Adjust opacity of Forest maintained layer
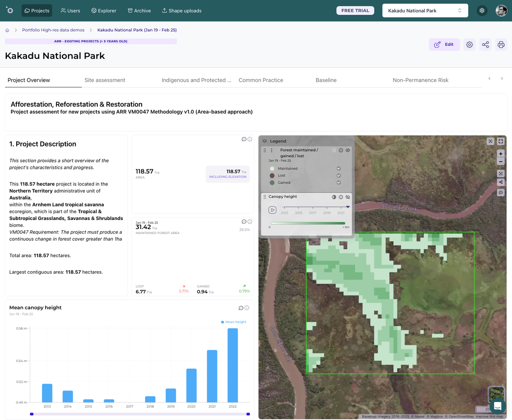512x420 pixels. point(334,151)
